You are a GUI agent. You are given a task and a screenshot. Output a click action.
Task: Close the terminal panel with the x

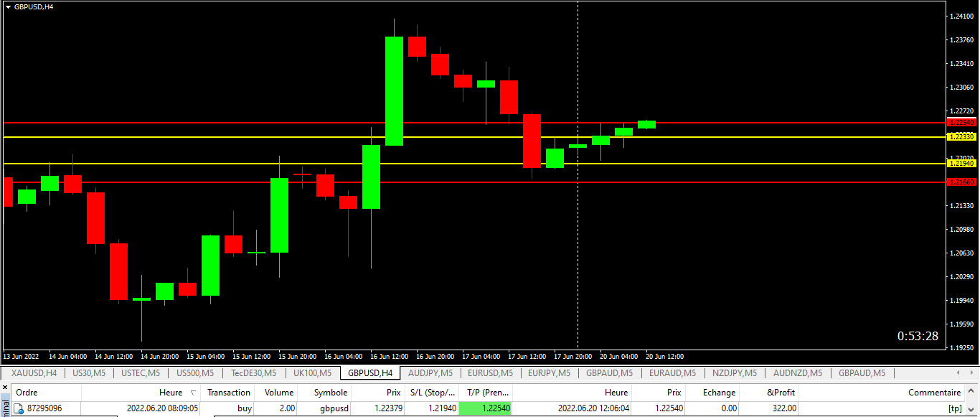pyautogui.click(x=4, y=387)
